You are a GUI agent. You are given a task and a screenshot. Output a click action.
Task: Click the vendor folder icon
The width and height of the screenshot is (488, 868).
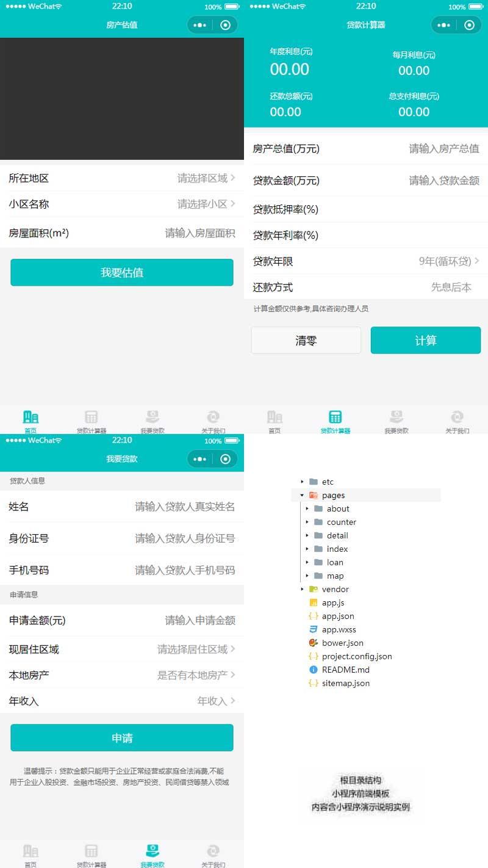click(x=314, y=589)
